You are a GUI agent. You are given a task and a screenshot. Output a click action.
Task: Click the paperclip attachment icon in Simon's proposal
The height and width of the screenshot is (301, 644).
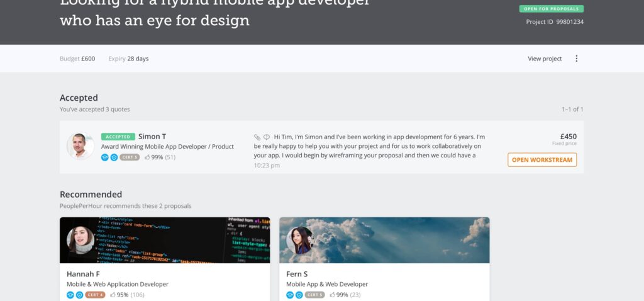(x=257, y=137)
